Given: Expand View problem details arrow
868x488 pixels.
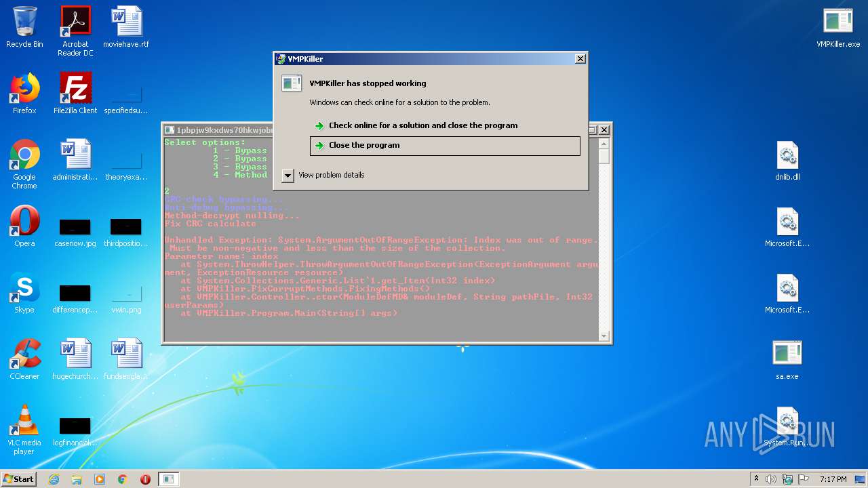Looking at the screenshot, I should 288,176.
